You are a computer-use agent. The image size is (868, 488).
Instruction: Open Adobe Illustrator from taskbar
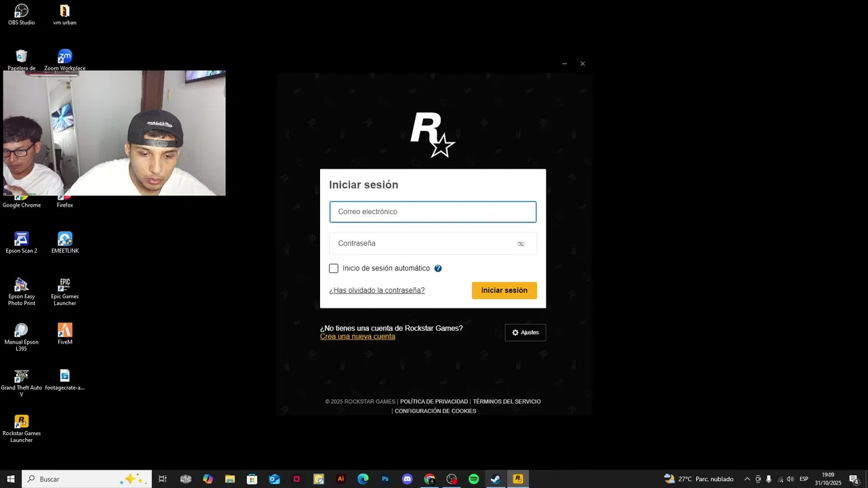[341, 479]
